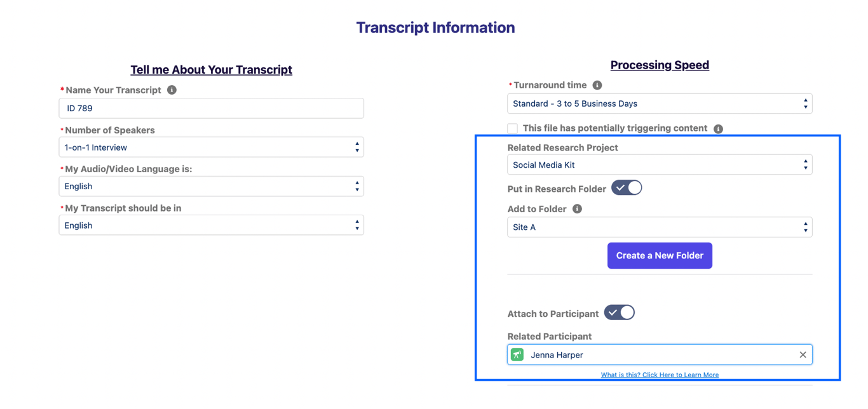This screenshot has height=409, width=868.
Task: Check the potentially triggering content box
Action: click(x=513, y=128)
